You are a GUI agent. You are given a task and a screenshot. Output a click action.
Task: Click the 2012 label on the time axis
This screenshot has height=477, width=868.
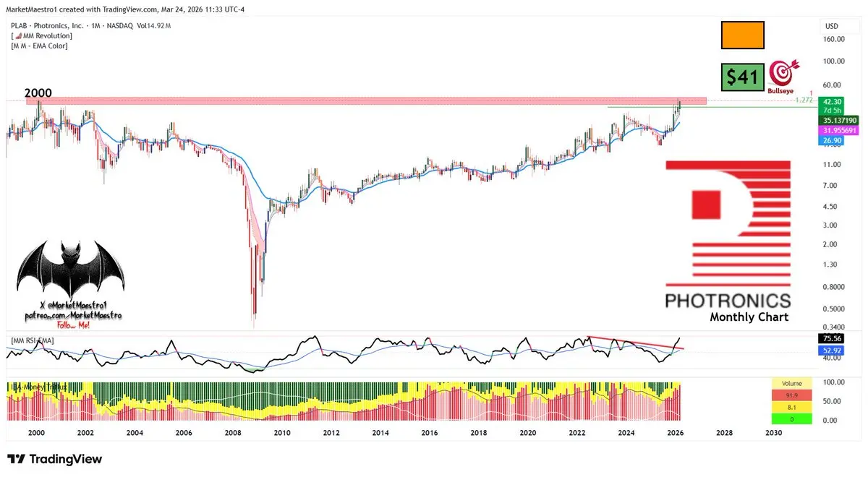(x=331, y=433)
